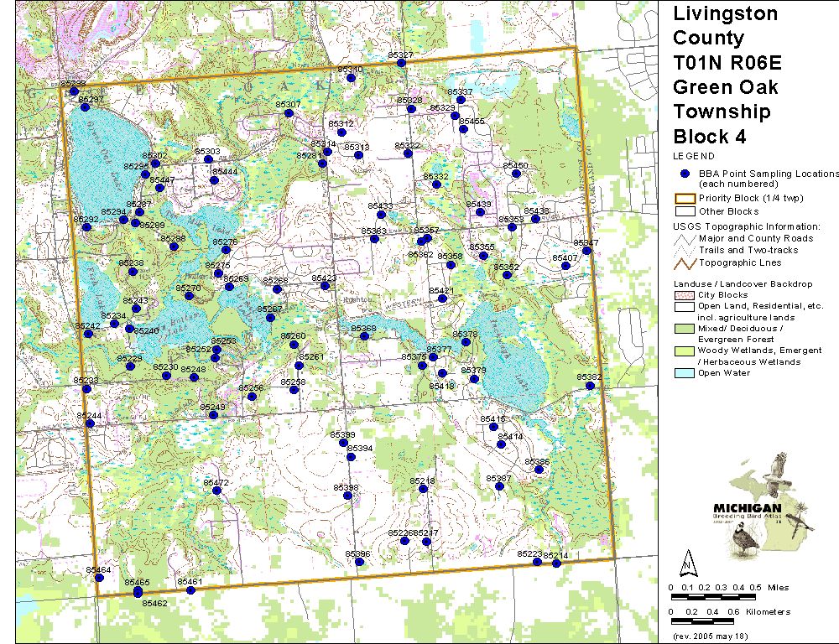Click sampling point 85472
The height and width of the screenshot is (644, 839).
click(216, 491)
